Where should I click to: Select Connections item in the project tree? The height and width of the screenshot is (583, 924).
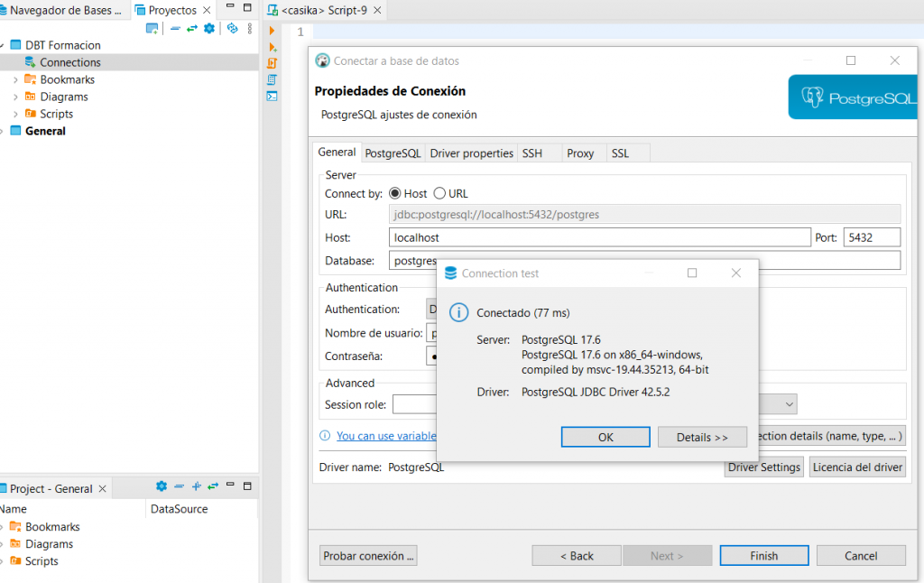(69, 62)
